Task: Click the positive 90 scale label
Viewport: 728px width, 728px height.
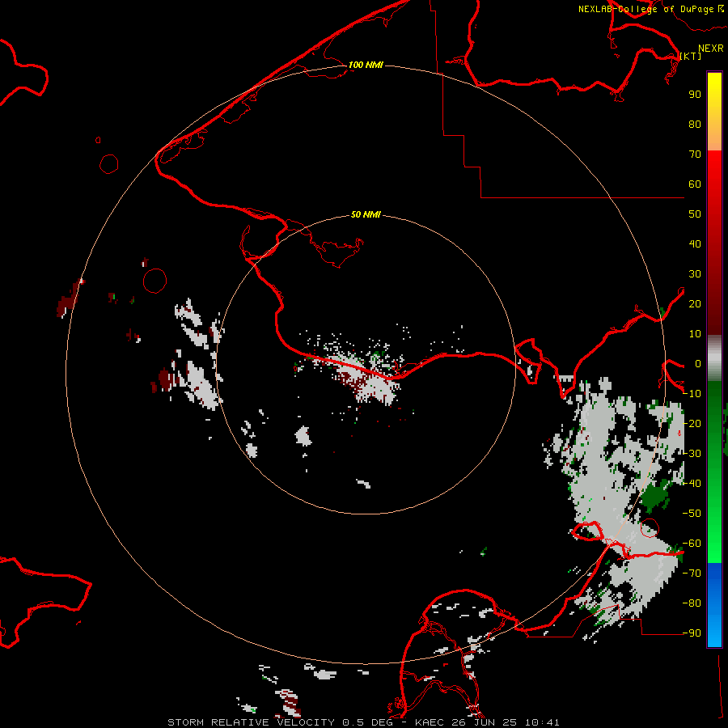Action: coord(695,95)
